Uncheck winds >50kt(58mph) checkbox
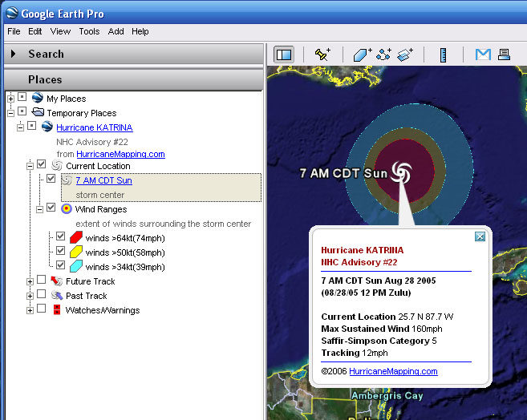This screenshot has width=527, height=420. pos(60,251)
